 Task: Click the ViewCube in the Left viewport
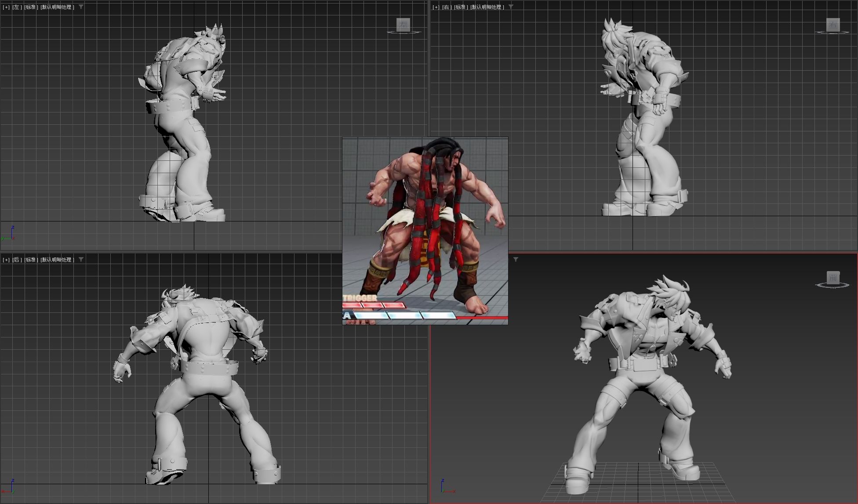403,25
